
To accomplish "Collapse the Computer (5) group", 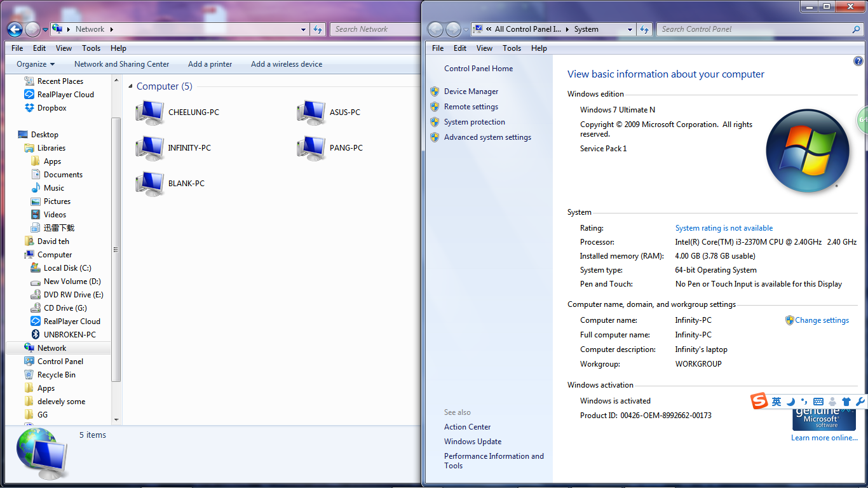I will point(130,87).
